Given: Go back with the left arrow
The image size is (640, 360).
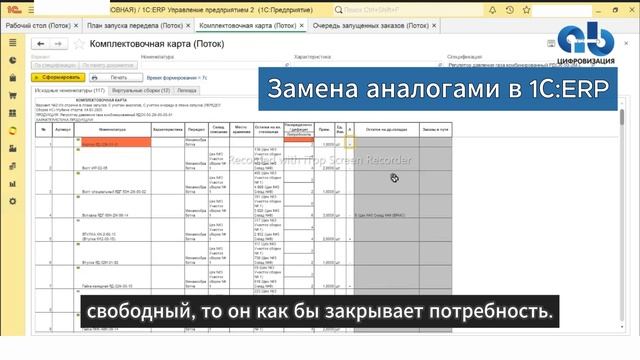Looking at the screenshot, I should click(x=40, y=44).
